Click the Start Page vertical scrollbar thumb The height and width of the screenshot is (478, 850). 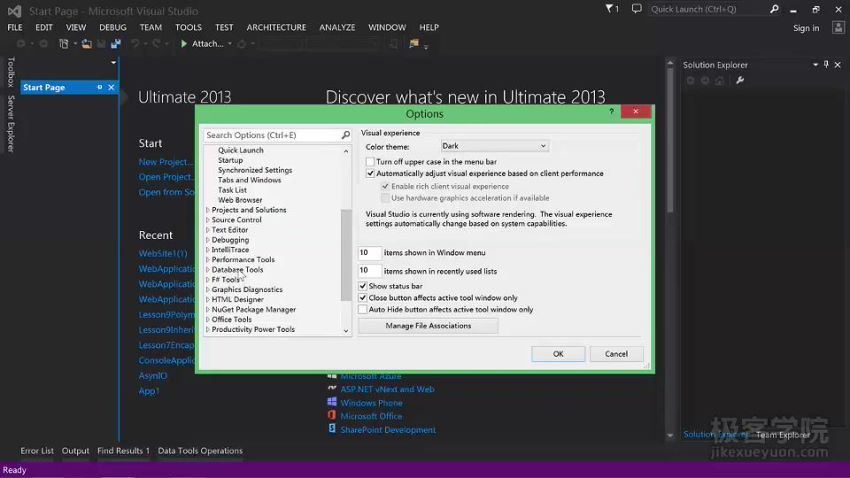670,138
